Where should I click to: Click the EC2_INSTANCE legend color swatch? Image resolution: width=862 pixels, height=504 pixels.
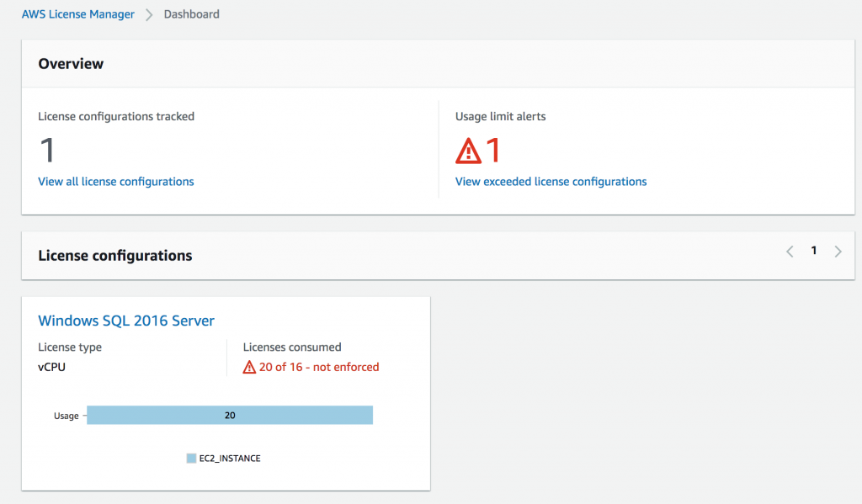pyautogui.click(x=191, y=459)
